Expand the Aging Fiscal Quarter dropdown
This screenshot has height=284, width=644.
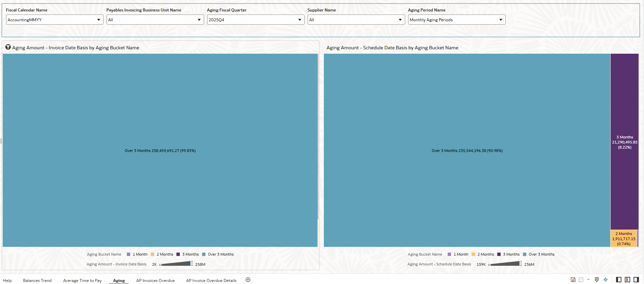256,20
